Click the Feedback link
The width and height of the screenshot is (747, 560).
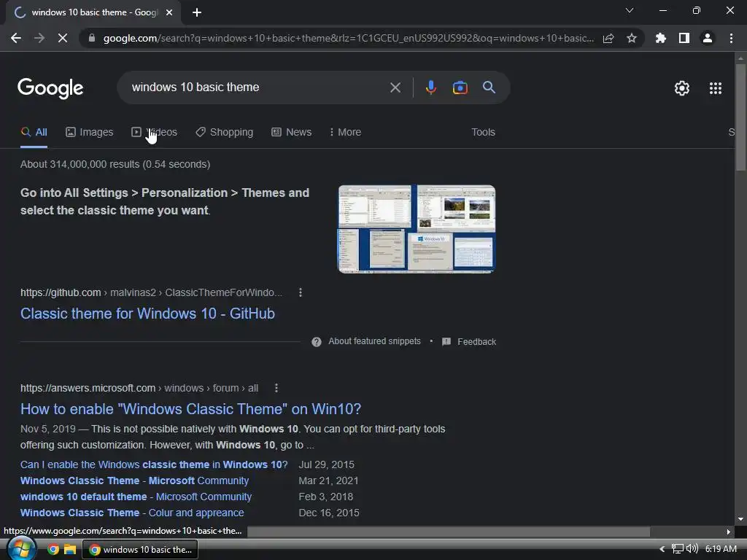476,342
